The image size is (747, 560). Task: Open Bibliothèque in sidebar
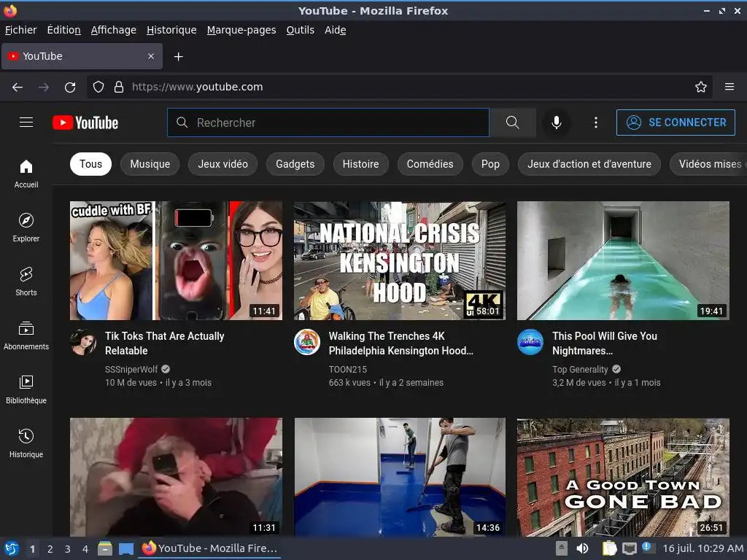[26, 389]
